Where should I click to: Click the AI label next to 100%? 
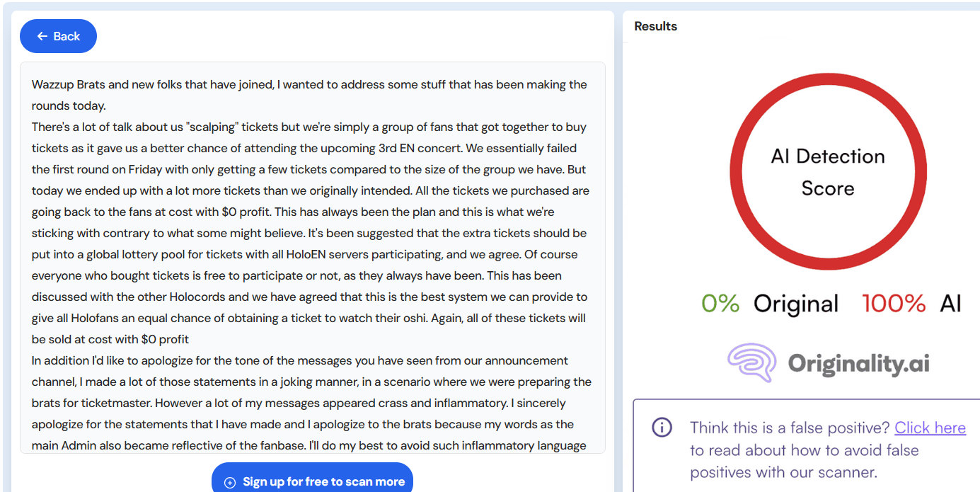pos(950,304)
